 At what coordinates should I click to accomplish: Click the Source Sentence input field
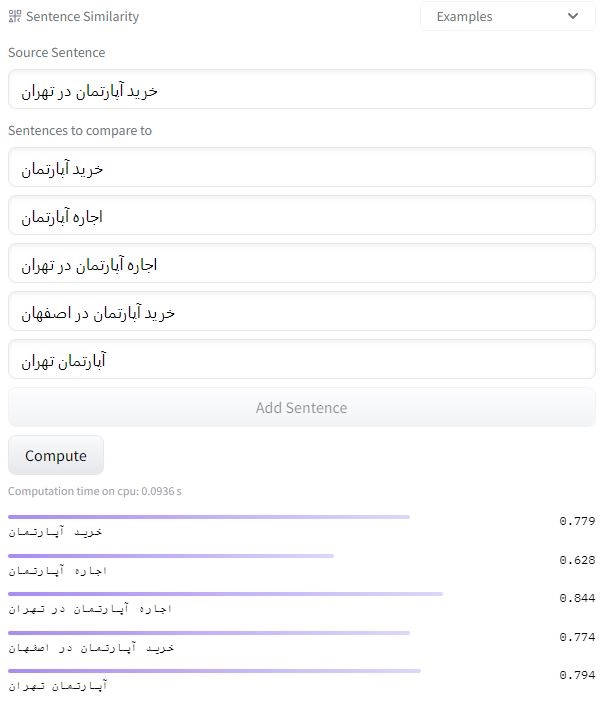click(x=302, y=89)
